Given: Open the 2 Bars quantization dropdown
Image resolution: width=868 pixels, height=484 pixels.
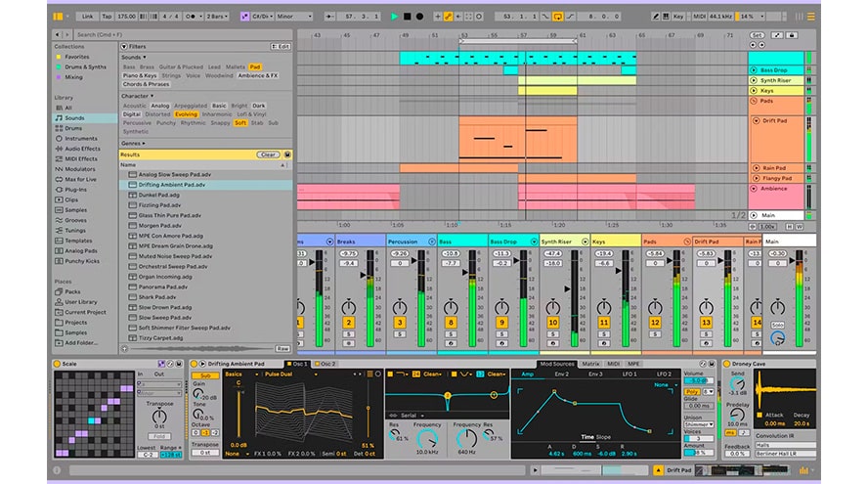Looking at the screenshot, I should (217, 17).
